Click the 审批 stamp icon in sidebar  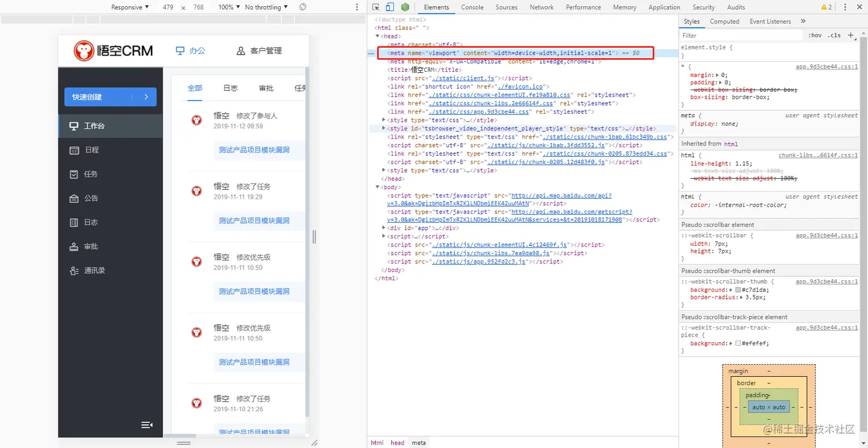point(74,246)
